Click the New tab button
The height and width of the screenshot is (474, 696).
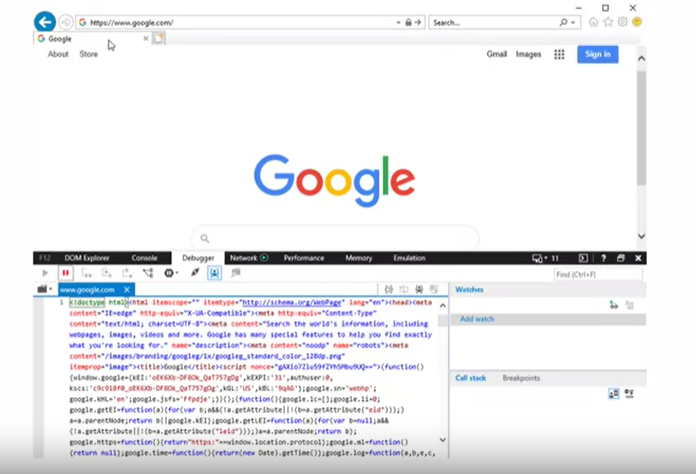[159, 39]
